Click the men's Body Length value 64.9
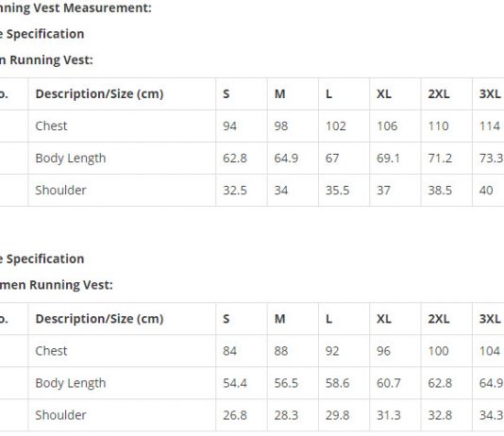 coord(286,159)
